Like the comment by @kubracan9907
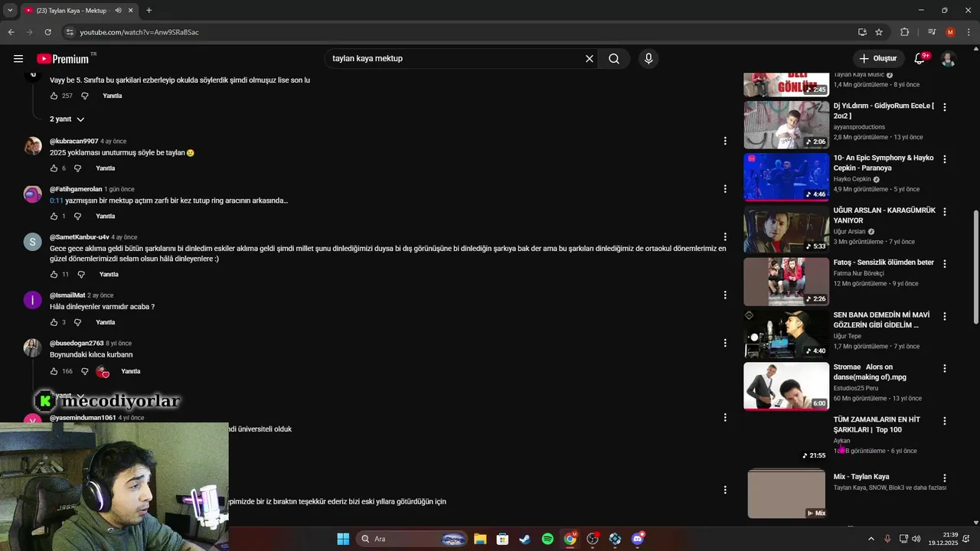980x551 pixels. (x=54, y=168)
